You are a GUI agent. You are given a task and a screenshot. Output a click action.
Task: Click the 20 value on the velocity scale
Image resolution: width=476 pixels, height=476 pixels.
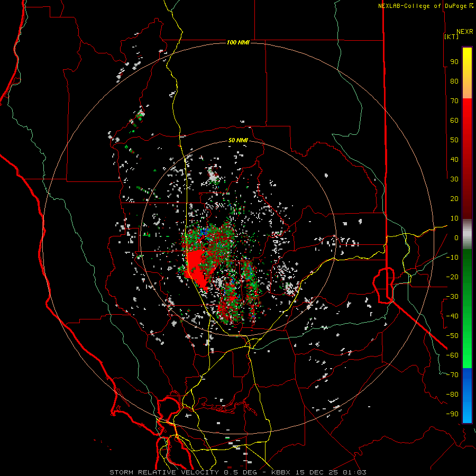(454, 198)
